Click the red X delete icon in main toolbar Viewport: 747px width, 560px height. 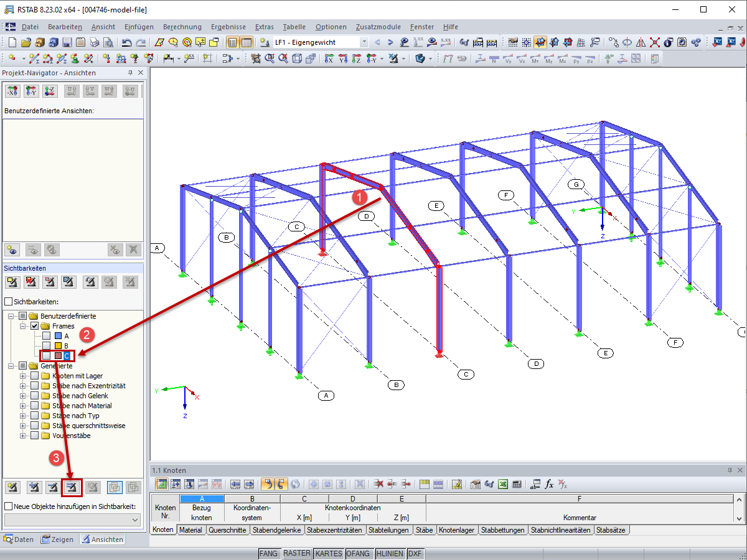(655, 42)
